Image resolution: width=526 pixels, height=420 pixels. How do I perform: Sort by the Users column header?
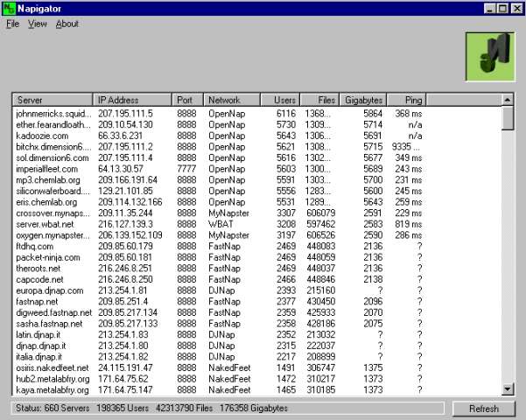point(280,100)
